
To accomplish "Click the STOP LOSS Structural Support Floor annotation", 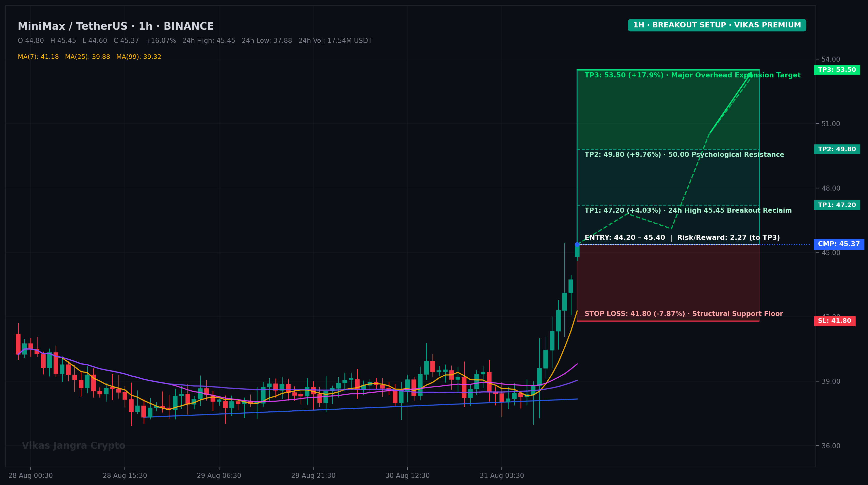I will tap(684, 314).
